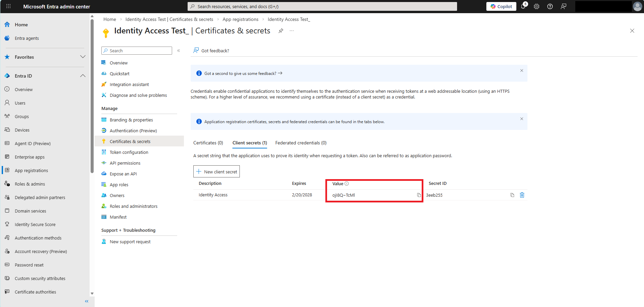Click Got feedback? button
This screenshot has width=644, height=307.
[211, 51]
